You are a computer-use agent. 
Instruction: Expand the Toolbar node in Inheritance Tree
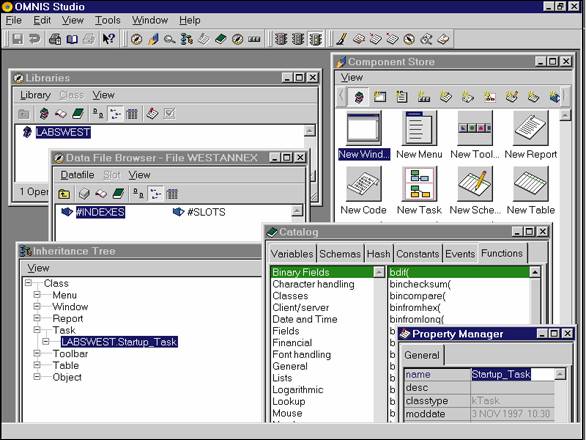pyautogui.click(x=37, y=353)
